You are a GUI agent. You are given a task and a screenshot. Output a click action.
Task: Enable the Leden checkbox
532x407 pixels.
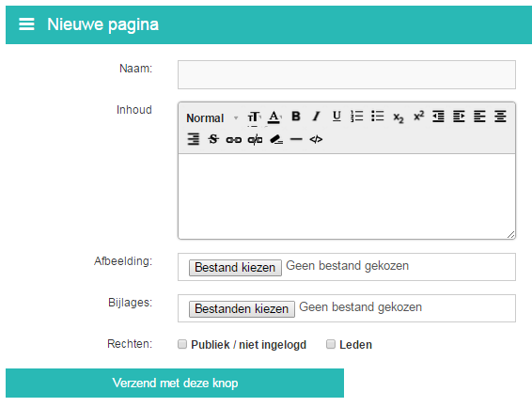[331, 344]
